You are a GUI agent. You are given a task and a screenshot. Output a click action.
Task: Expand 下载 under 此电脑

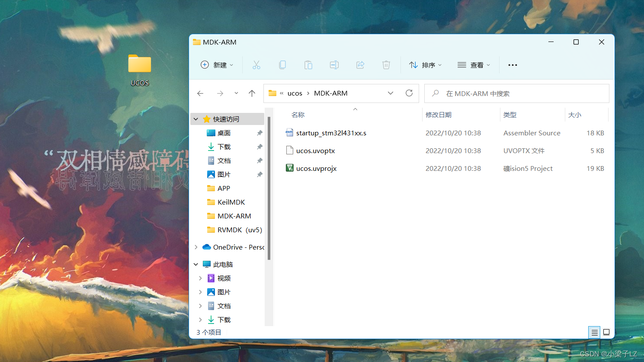pyautogui.click(x=200, y=320)
